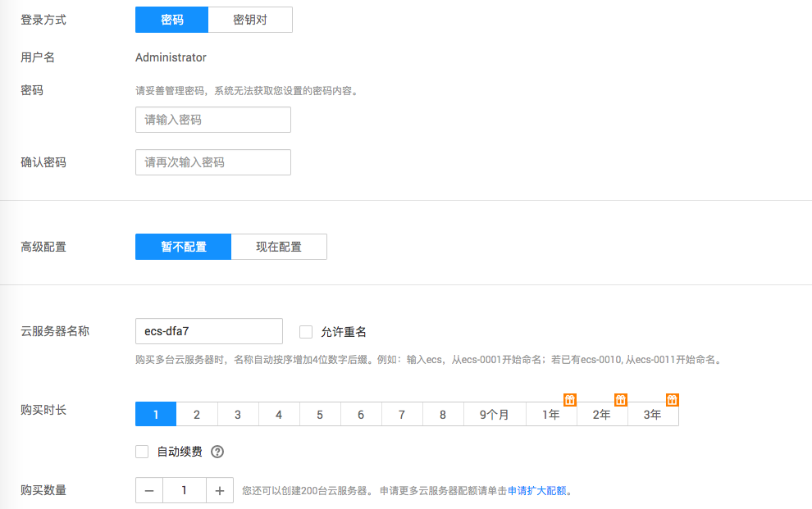Select a purchase duration of 5

[x=320, y=414]
